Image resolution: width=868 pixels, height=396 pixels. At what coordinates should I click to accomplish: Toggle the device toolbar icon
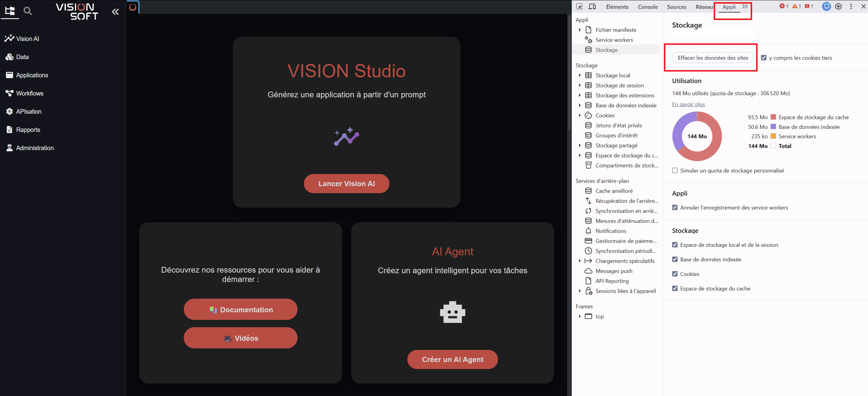click(x=592, y=7)
